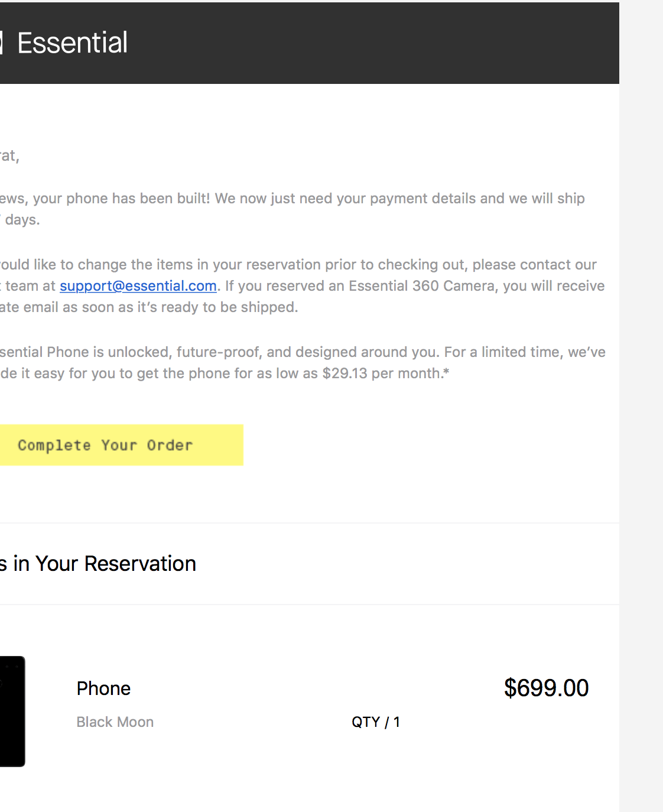Click the QTY / 1 quantity label
This screenshot has height=812, width=663.
[x=376, y=722]
